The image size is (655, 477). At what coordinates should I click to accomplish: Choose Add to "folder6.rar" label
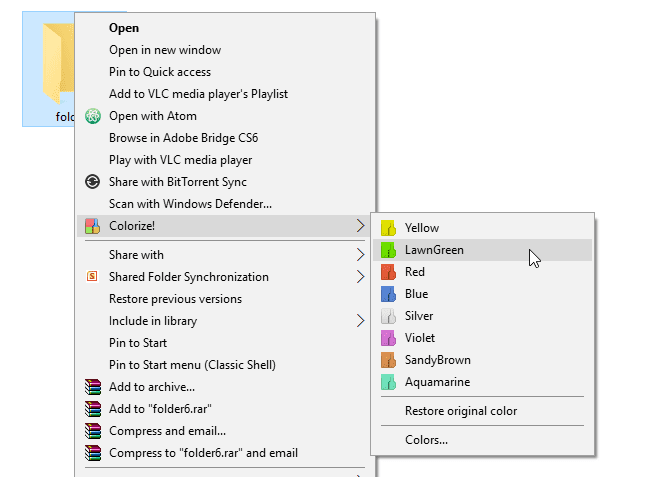pos(160,409)
